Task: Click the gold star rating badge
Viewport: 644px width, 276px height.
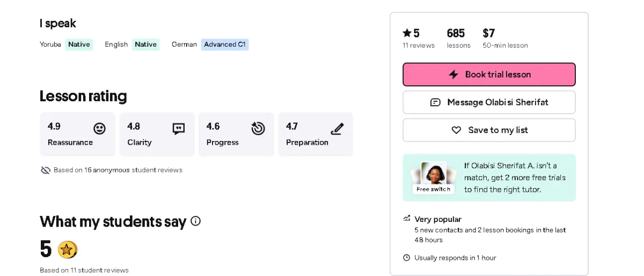Action: click(x=68, y=249)
